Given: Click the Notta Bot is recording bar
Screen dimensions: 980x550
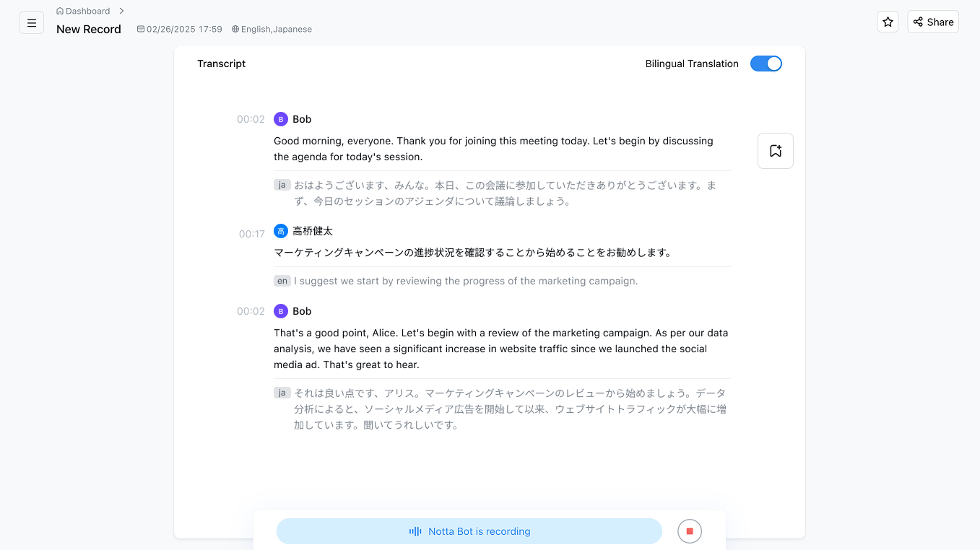Looking at the screenshot, I should [x=479, y=531].
